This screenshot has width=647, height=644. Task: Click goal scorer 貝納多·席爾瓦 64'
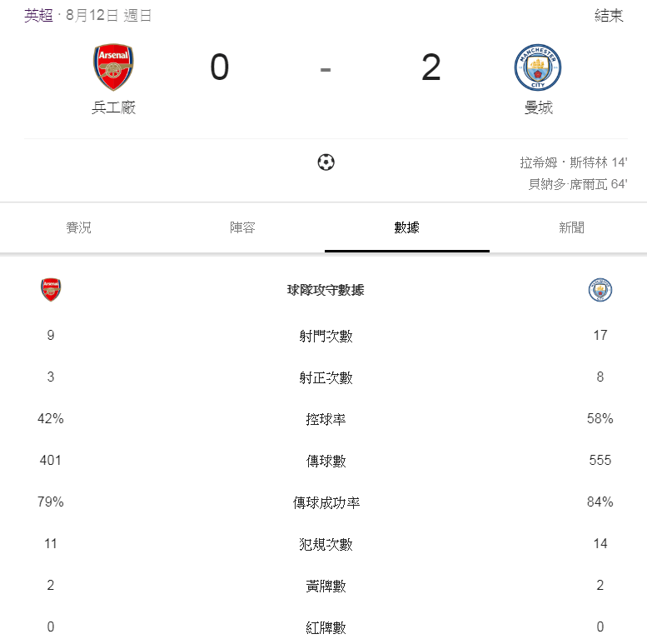click(577, 184)
